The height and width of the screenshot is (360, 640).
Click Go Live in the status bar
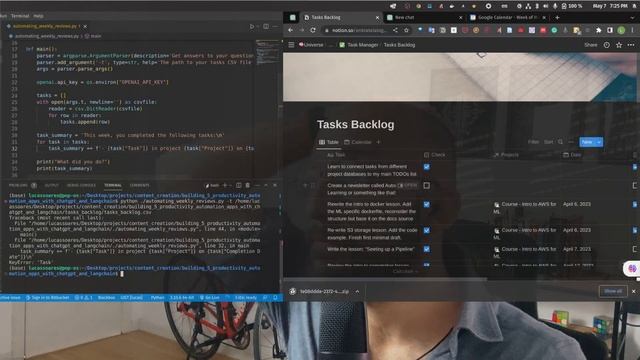pos(209,298)
